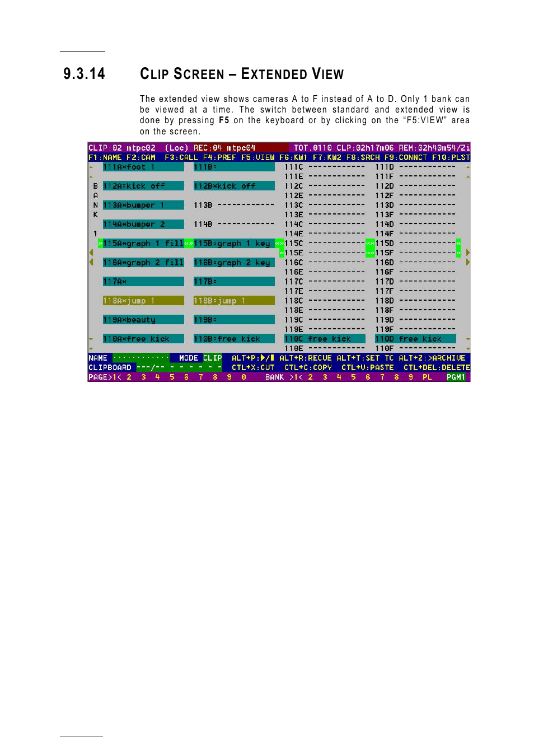Select clip 110C free kick
The height and width of the screenshot is (756, 534).
325,339
